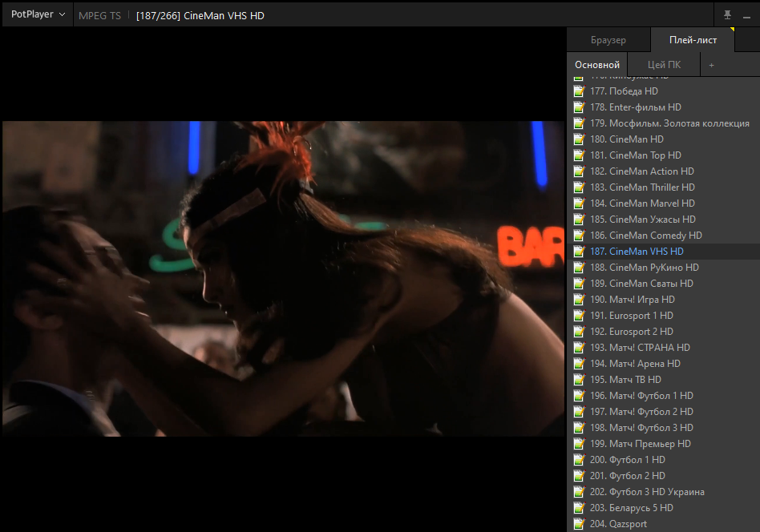Select channel 189. CineMan Сваты HD

(663, 283)
